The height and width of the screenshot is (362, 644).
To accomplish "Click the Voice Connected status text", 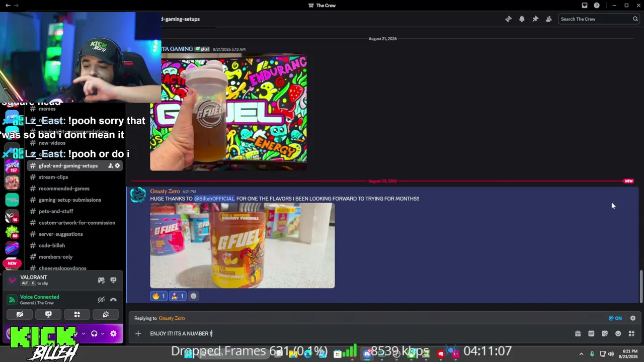I will [x=40, y=297].
